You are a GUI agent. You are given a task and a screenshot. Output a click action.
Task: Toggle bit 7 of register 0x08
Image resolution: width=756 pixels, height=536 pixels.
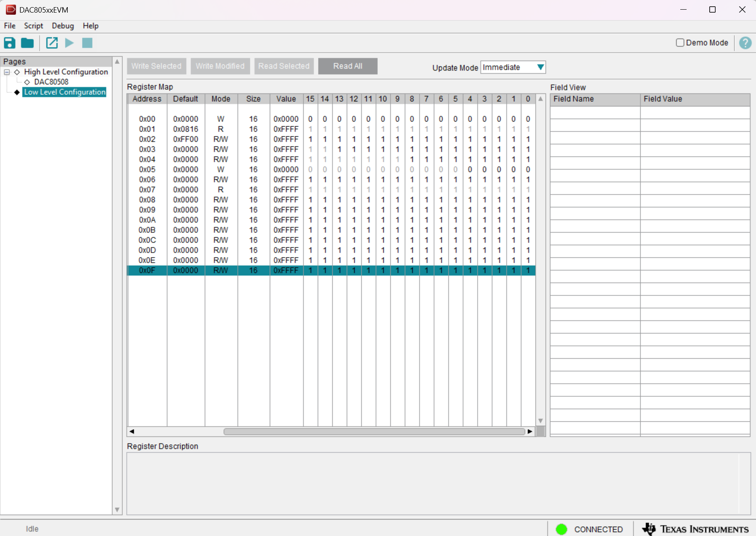[427, 200]
